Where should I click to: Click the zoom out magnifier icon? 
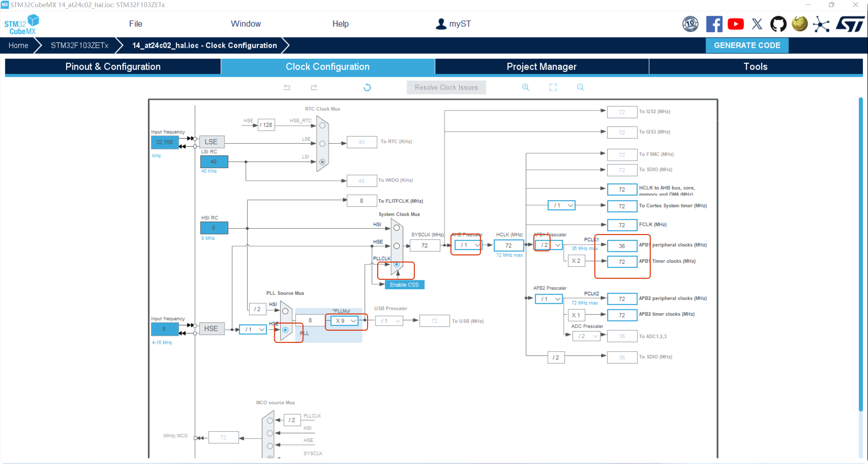click(580, 87)
